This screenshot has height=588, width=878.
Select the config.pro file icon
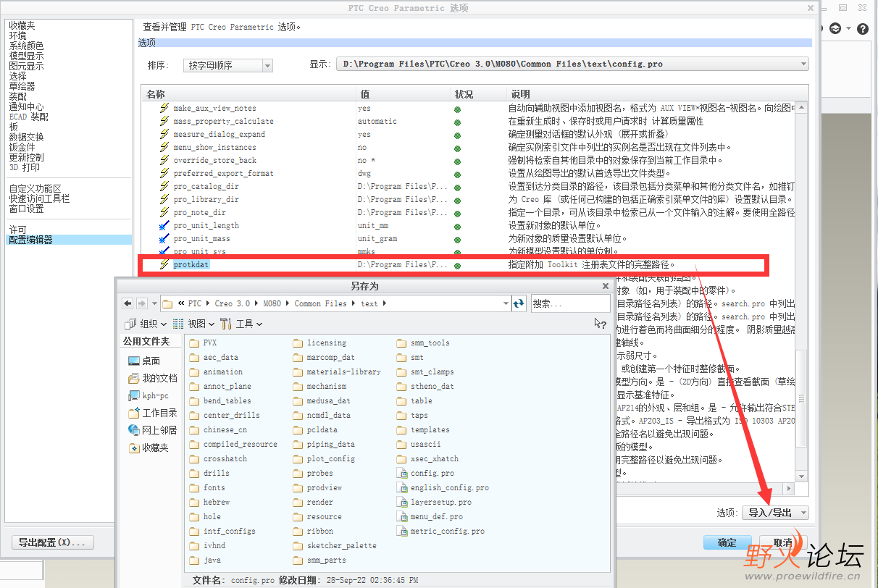[402, 473]
